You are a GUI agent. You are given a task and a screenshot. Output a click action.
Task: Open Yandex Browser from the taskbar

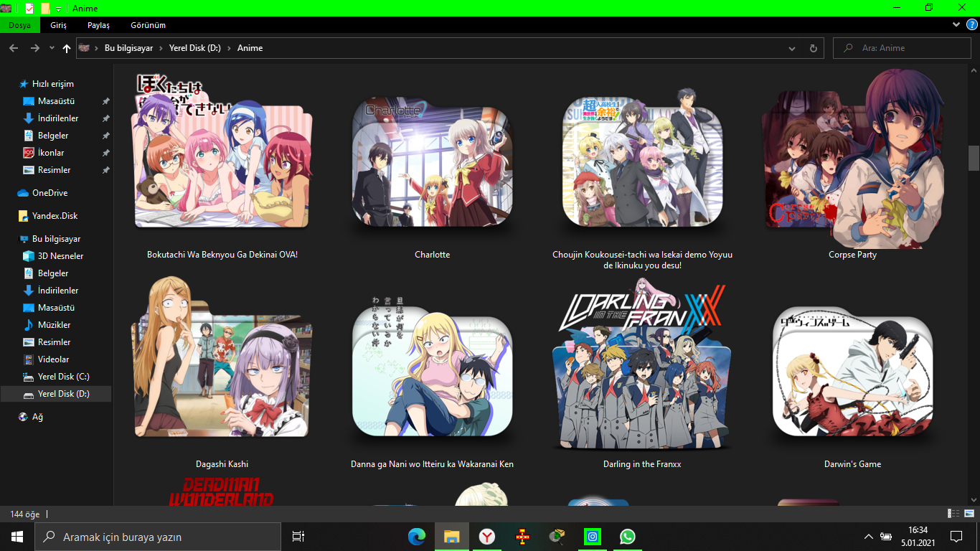pyautogui.click(x=487, y=537)
